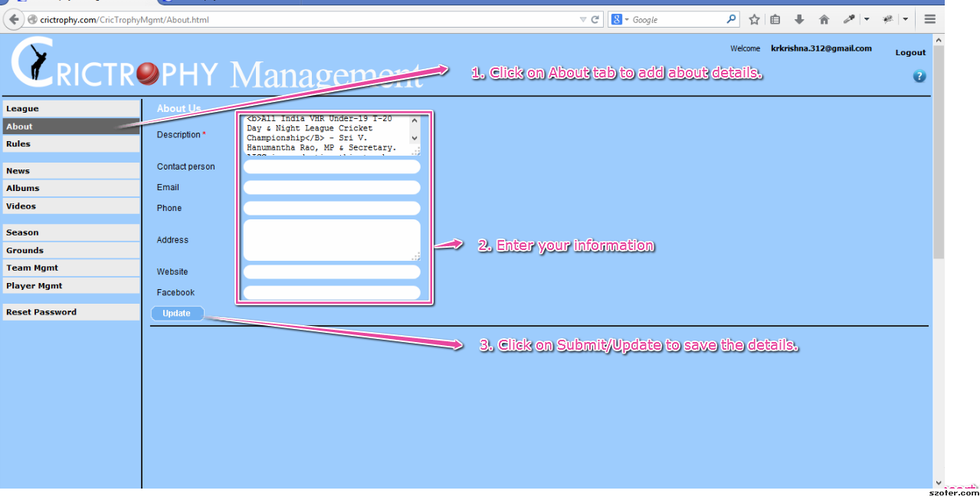980x497 pixels.
Task: Select Player Mgmt from the sidebar
Action: pyautogui.click(x=71, y=286)
